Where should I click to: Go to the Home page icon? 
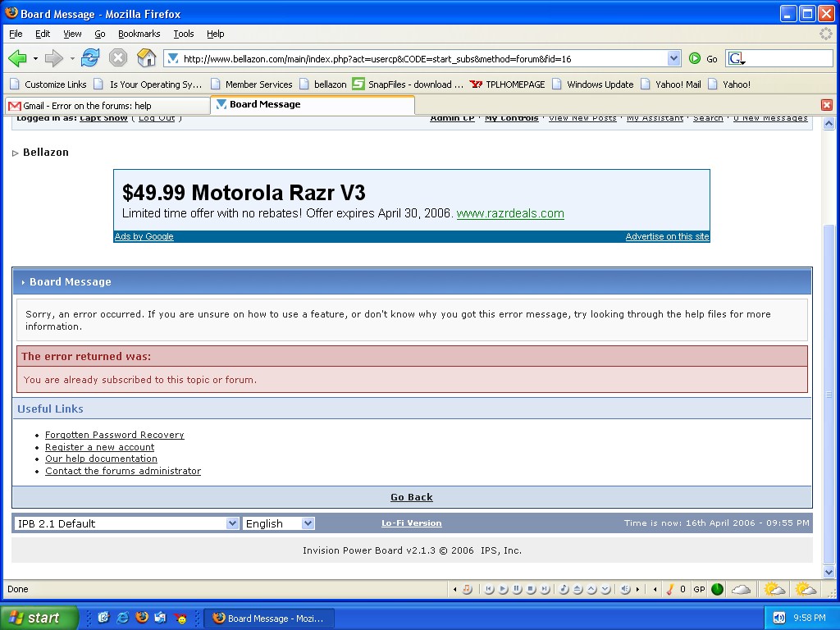tap(146, 58)
